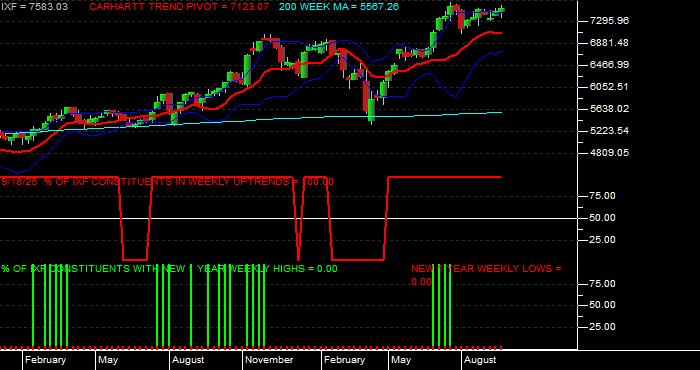Viewport: 700px width, 370px height.
Task: Click the NEW 1 YEAR WEEKLY LOWS label
Action: (x=487, y=275)
